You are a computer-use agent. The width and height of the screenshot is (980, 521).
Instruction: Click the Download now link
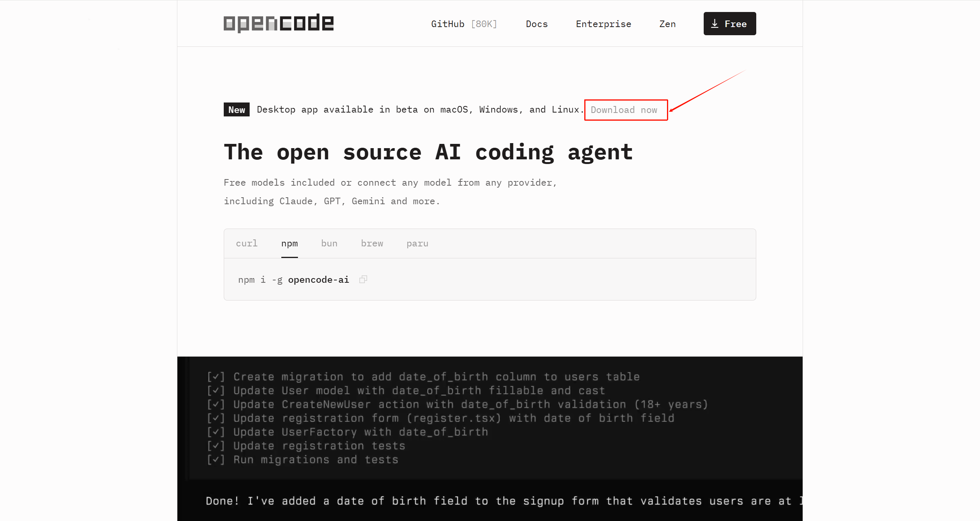(624, 110)
